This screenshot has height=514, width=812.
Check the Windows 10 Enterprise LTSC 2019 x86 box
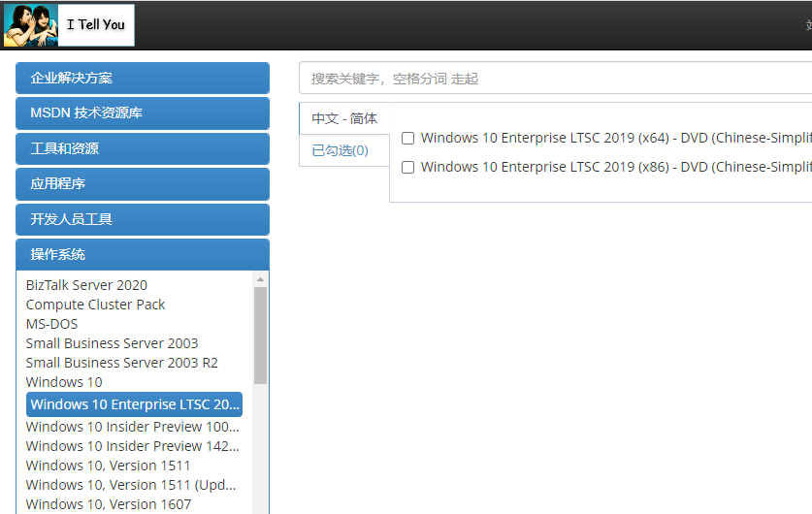(x=407, y=168)
